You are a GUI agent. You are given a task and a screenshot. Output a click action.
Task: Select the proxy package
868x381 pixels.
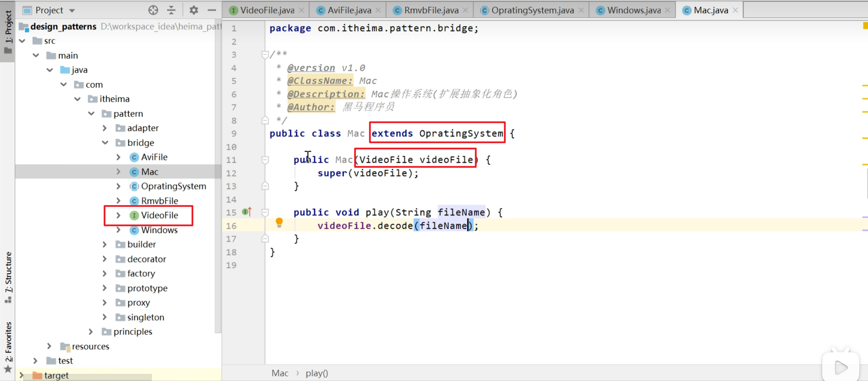[138, 302]
